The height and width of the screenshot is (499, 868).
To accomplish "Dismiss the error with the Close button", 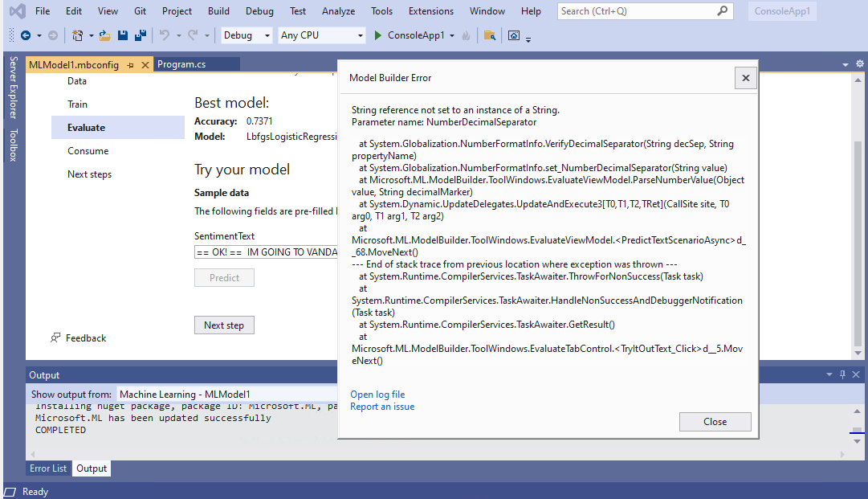I will coord(715,421).
